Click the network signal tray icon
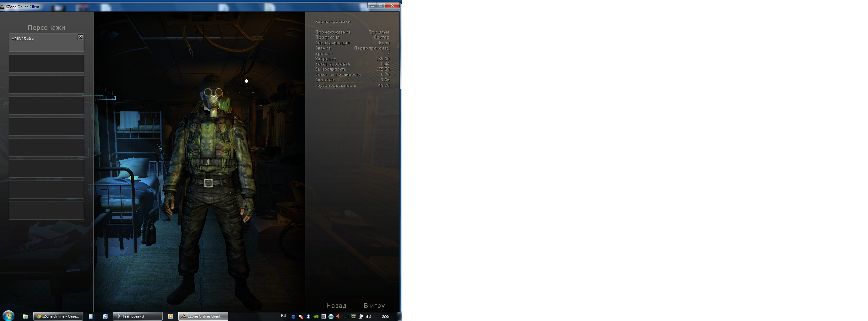 [x=346, y=317]
